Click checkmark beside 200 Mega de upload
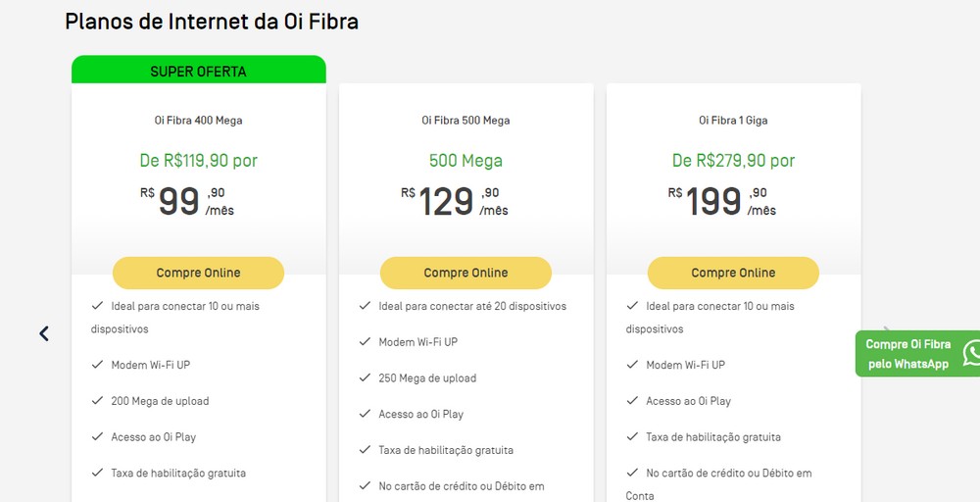The width and height of the screenshot is (980, 502). point(97,401)
